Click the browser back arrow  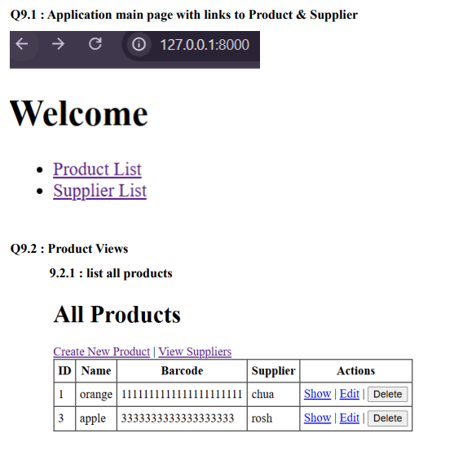pyautogui.click(x=22, y=44)
